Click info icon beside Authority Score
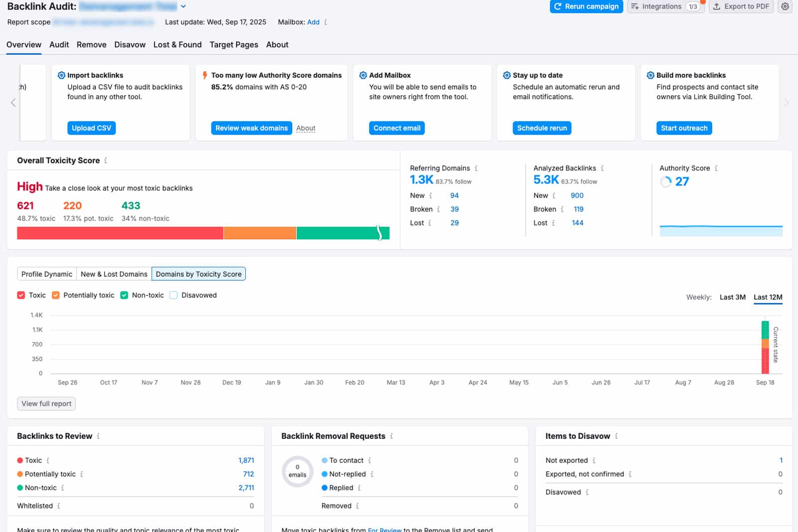Screen dimensions: 798x532 tap(716, 169)
